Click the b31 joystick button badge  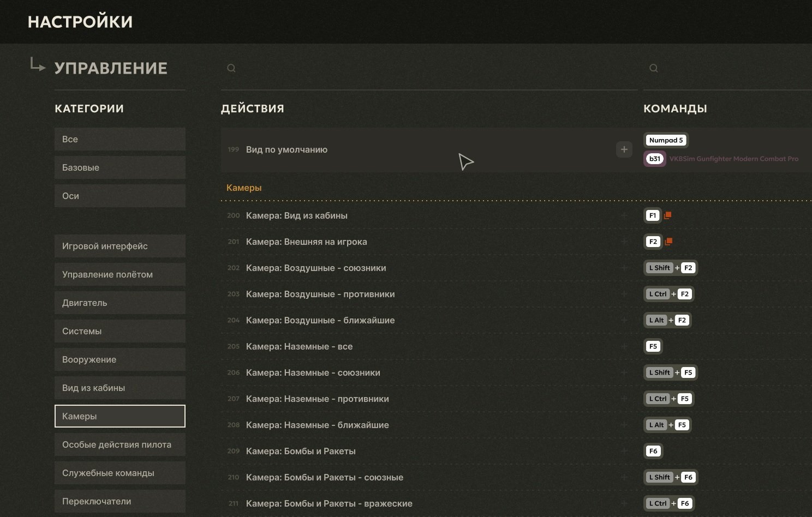click(655, 159)
